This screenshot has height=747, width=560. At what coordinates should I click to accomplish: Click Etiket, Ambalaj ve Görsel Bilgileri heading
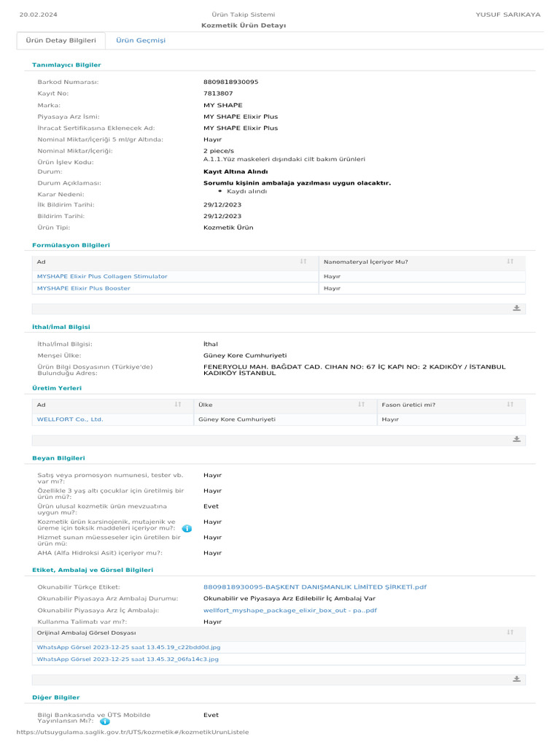tap(93, 570)
